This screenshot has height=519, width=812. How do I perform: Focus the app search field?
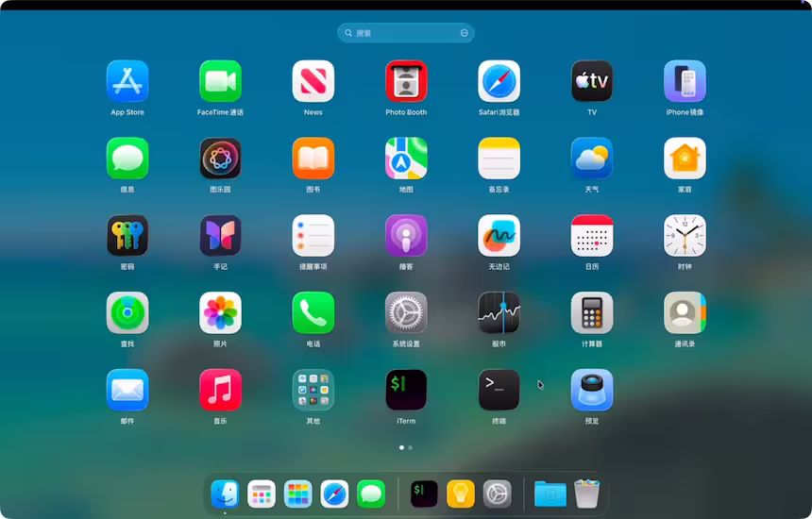pyautogui.click(x=406, y=33)
